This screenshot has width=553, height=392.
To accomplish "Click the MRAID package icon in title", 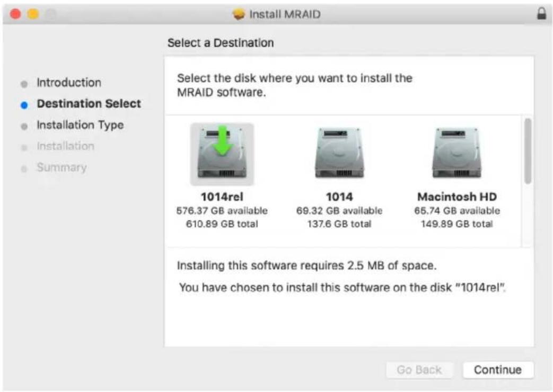I will pos(239,14).
